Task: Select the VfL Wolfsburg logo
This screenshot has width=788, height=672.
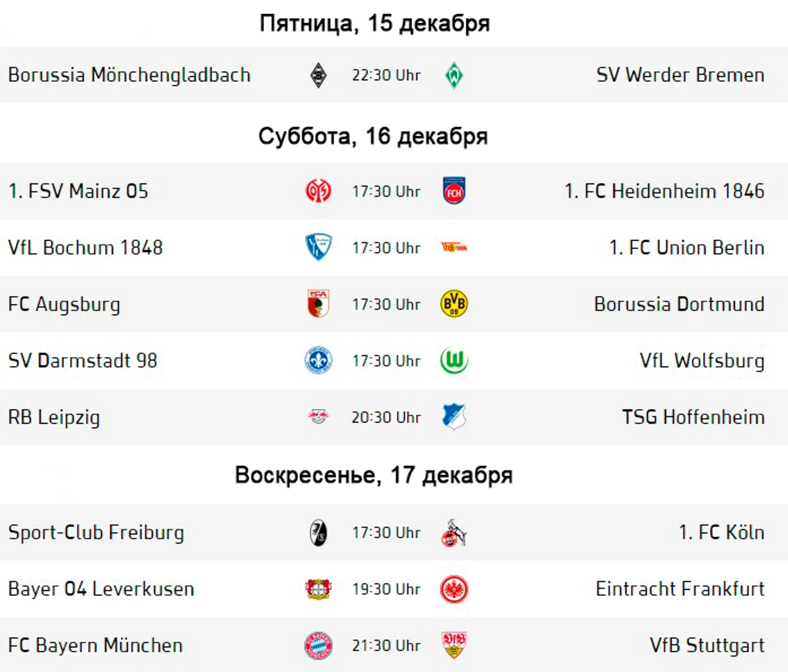Action: coord(454,361)
